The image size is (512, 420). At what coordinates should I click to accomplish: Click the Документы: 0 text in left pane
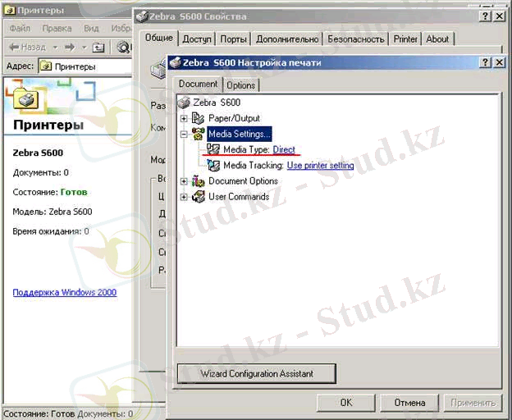click(x=40, y=172)
